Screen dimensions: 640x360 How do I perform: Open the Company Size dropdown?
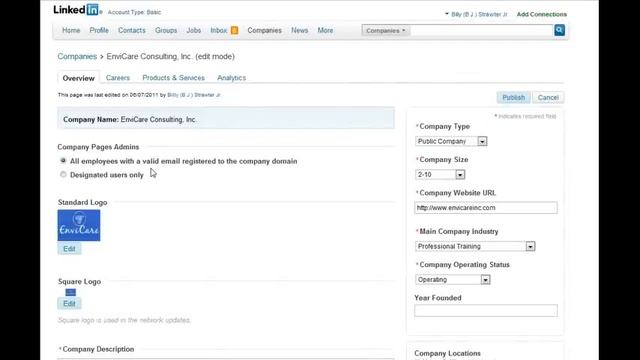(440, 175)
